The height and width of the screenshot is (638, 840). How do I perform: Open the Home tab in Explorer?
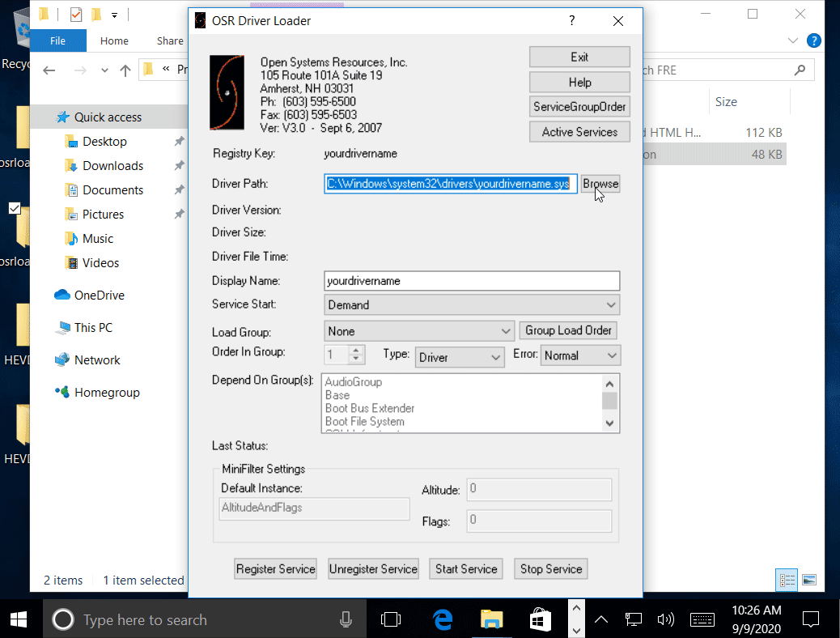(x=114, y=40)
